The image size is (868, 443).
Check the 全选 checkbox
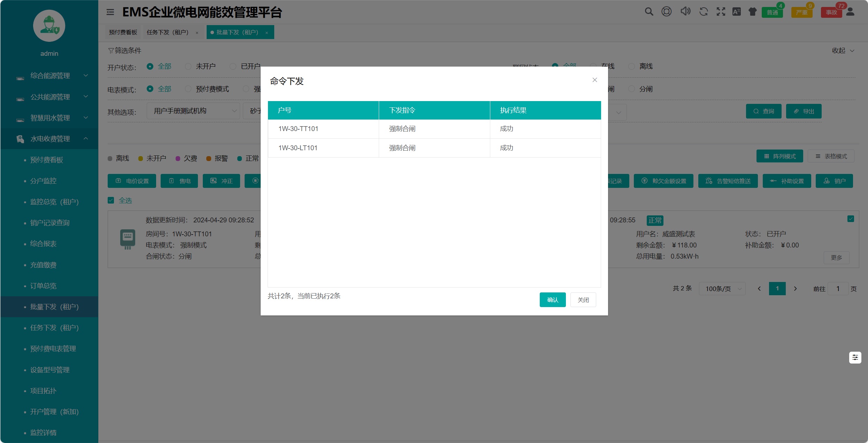pos(111,200)
